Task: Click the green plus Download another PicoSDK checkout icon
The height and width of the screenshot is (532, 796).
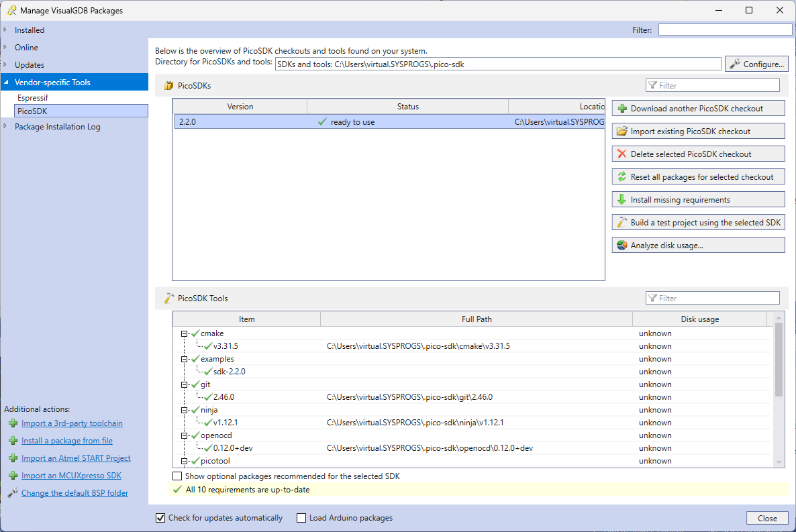Action: click(x=622, y=109)
